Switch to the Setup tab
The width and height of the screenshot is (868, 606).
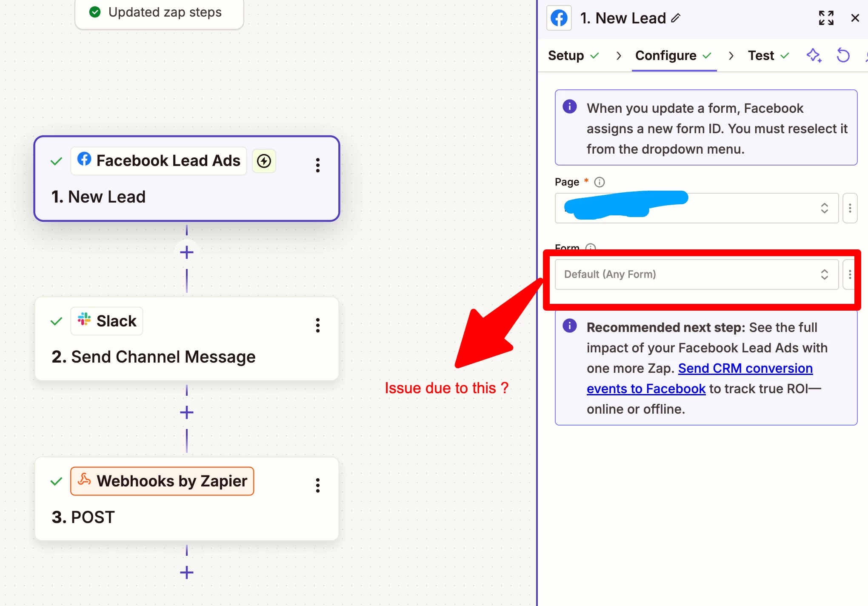[574, 55]
